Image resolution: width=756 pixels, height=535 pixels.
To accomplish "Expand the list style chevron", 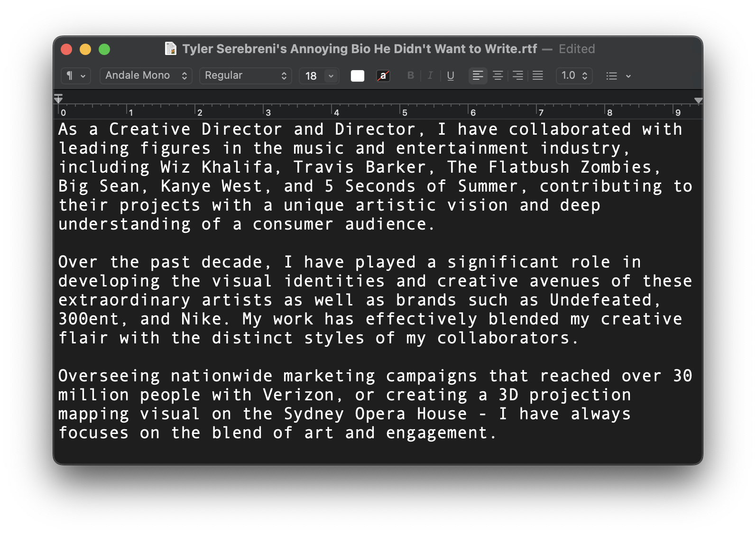I will point(628,76).
